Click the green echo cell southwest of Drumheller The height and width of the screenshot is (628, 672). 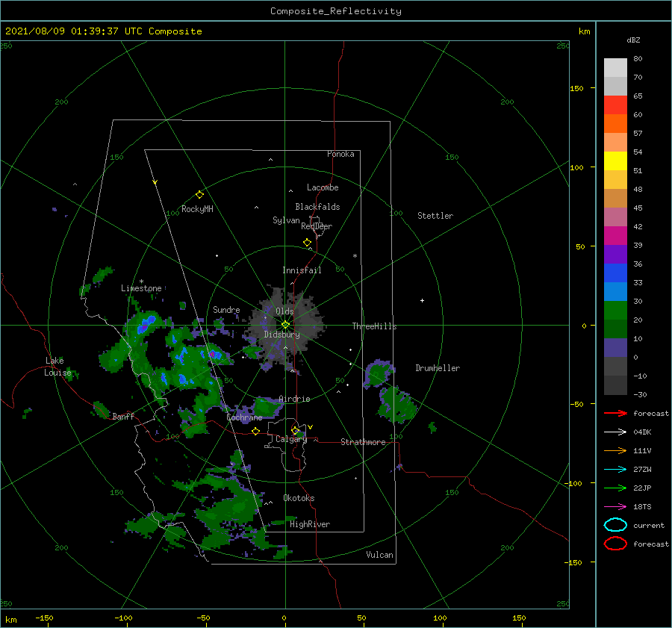[397, 405]
